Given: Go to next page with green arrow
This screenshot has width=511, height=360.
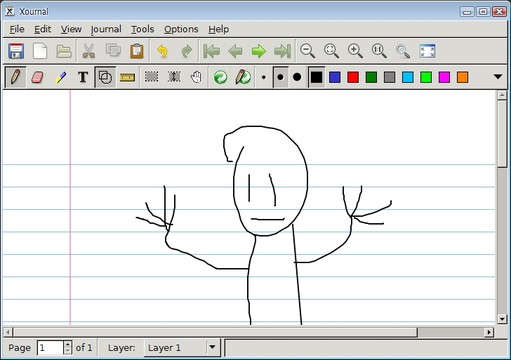Looking at the screenshot, I should [x=259, y=51].
